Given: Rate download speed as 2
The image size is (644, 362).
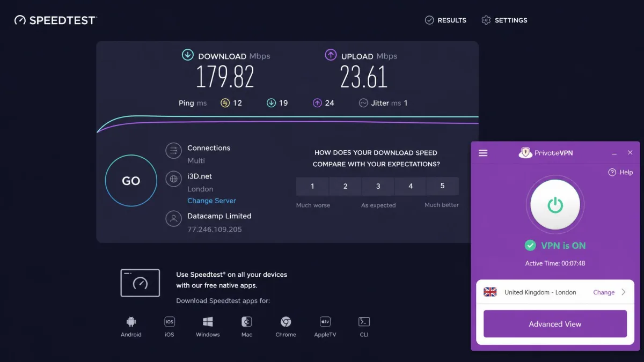Looking at the screenshot, I should 345,186.
